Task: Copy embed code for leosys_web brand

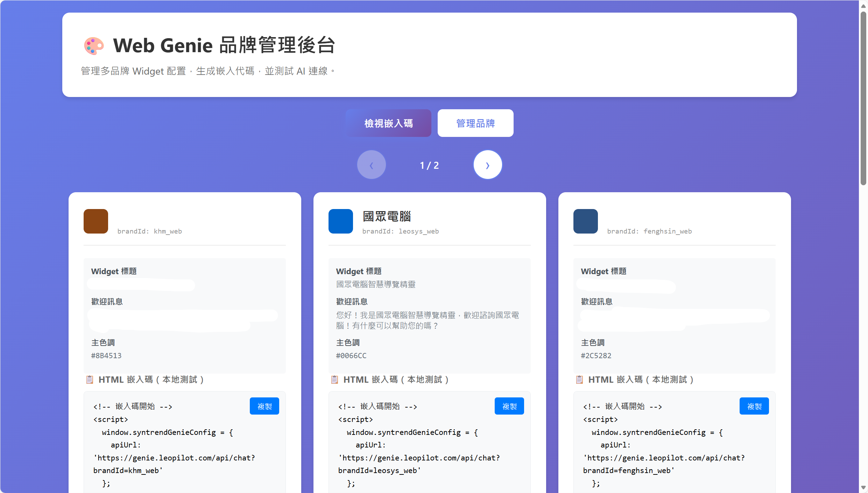Action: coord(509,406)
